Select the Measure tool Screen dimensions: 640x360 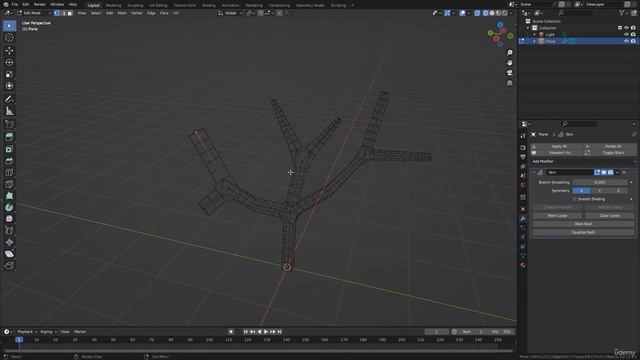coord(9,111)
